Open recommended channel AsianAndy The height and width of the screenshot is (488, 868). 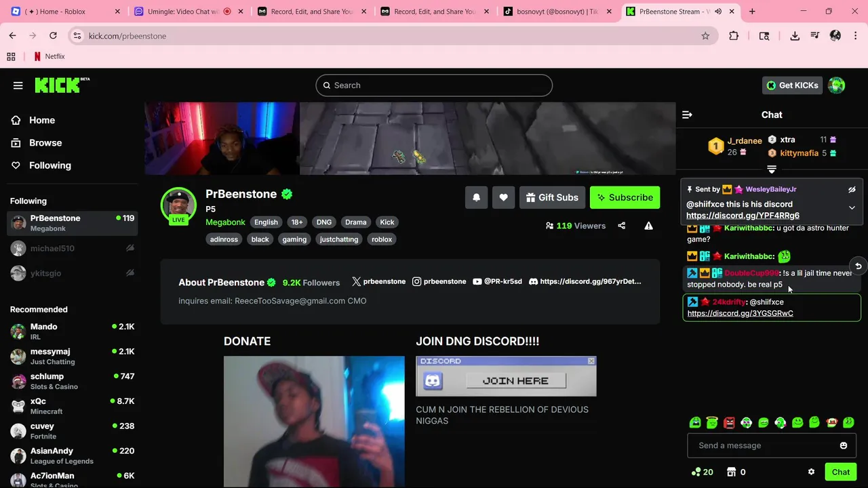[73, 455]
